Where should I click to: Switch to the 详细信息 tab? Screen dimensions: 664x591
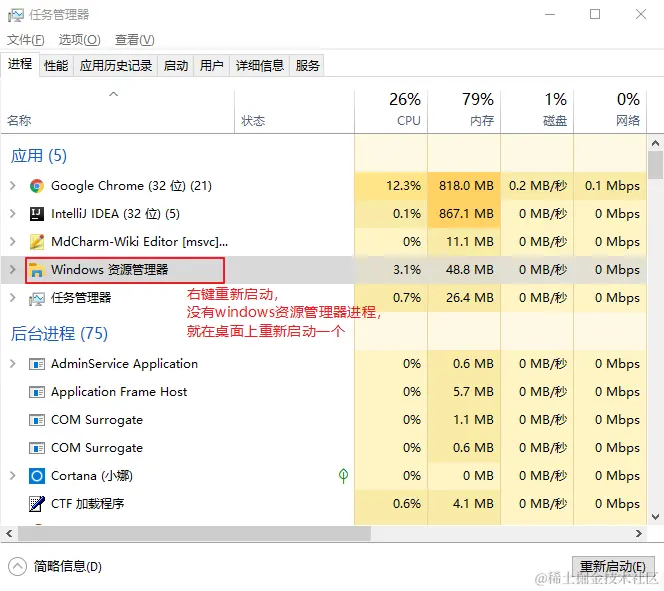tap(260, 66)
